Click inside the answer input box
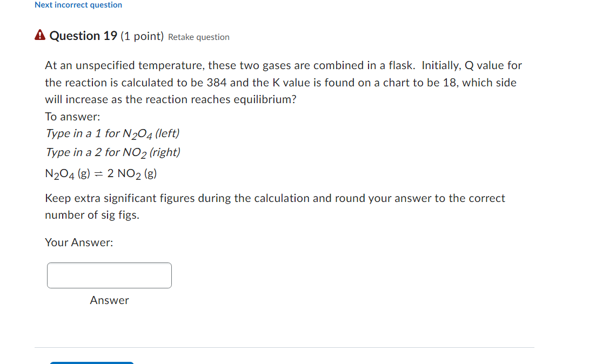This screenshot has width=616, height=364. (109, 275)
